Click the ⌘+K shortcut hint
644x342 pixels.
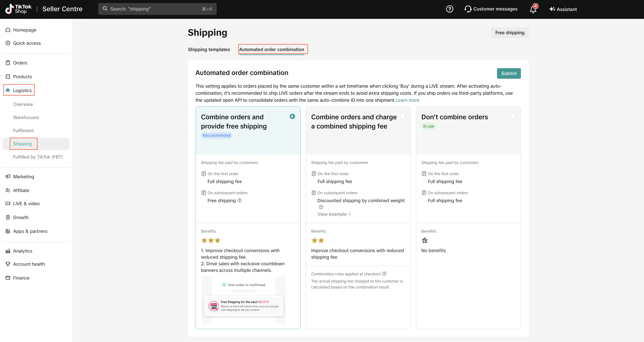click(x=207, y=9)
